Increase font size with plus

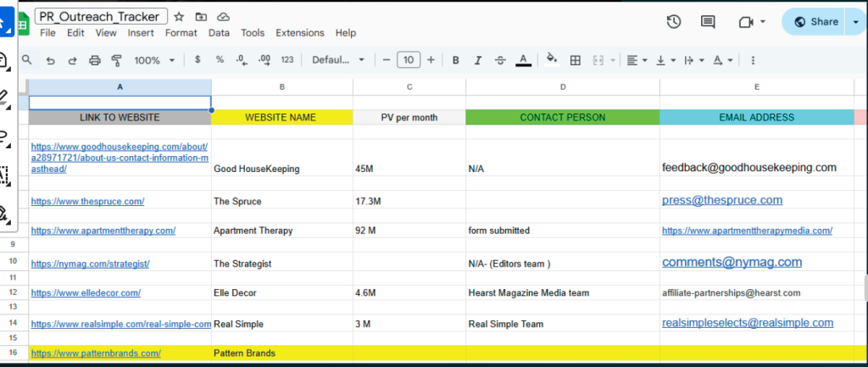coord(431,60)
